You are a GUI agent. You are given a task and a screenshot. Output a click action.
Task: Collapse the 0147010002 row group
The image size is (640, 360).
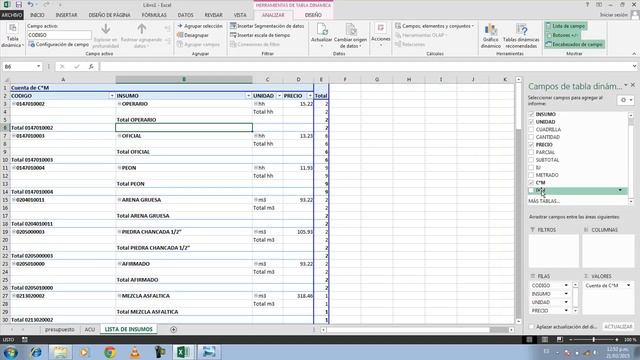tap(13, 104)
